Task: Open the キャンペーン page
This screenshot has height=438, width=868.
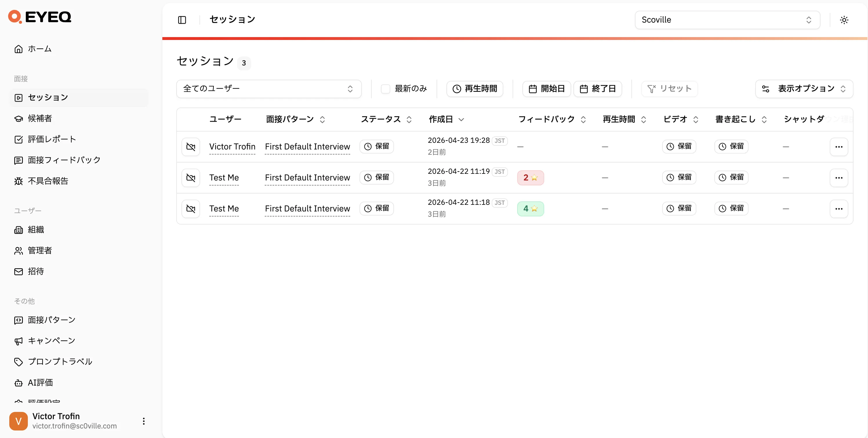Action: [51, 341]
